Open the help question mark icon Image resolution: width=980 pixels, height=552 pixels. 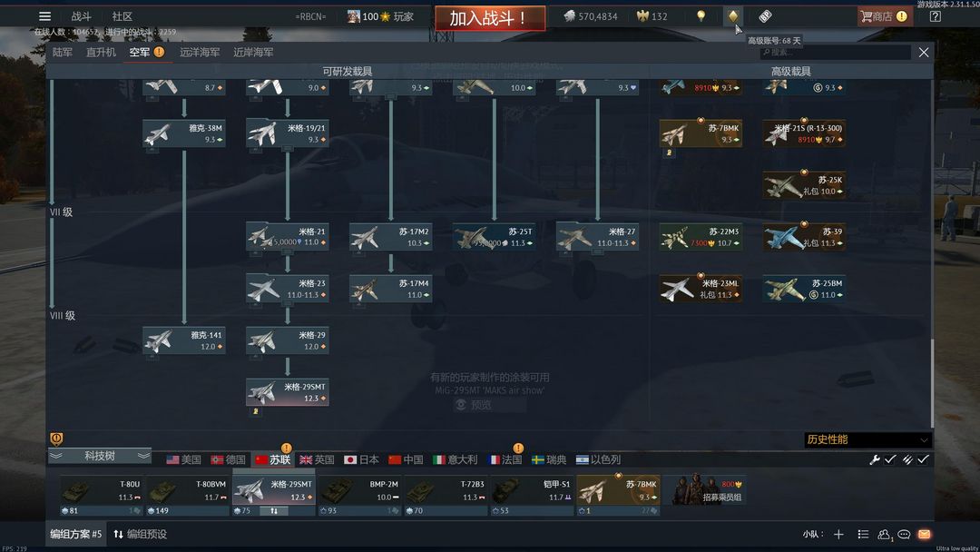pyautogui.click(x=935, y=16)
